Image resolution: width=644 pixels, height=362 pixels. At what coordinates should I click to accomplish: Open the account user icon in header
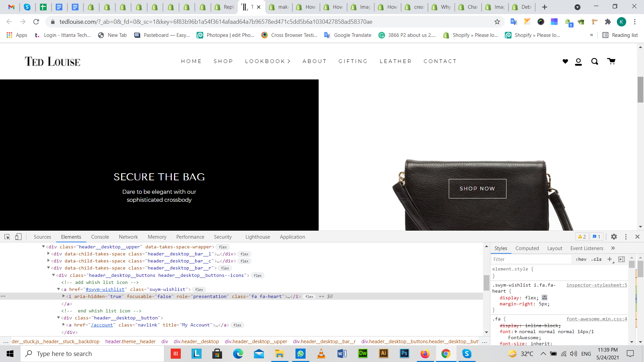tap(578, 62)
